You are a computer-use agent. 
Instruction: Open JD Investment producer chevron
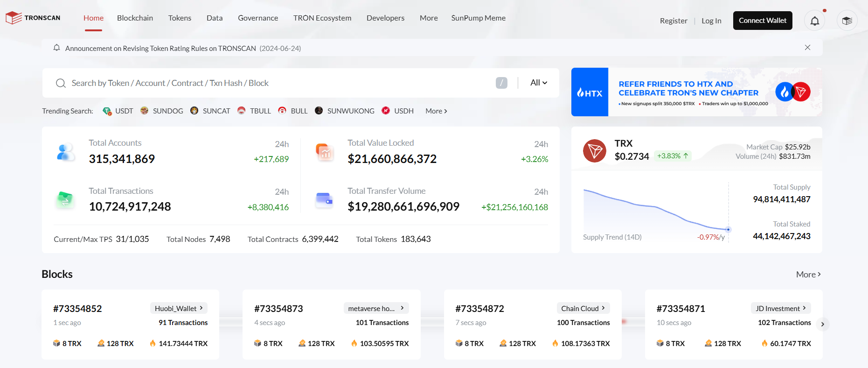pyautogui.click(x=804, y=308)
